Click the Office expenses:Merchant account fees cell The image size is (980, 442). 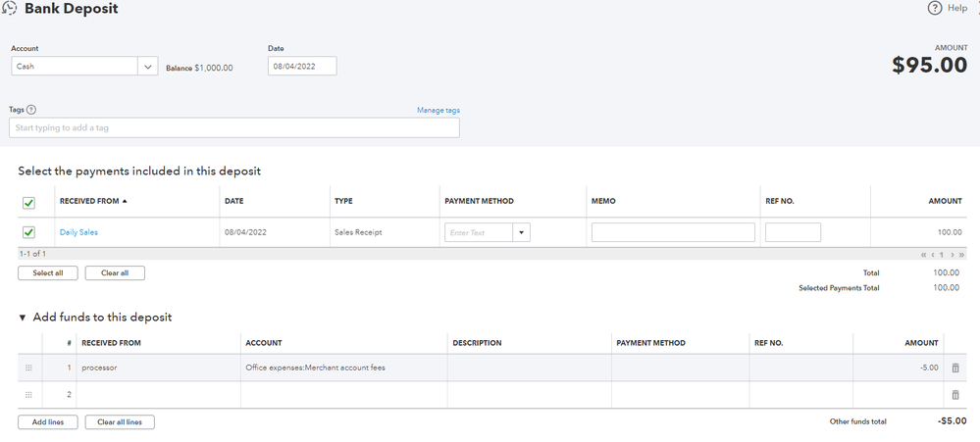pyautogui.click(x=344, y=368)
